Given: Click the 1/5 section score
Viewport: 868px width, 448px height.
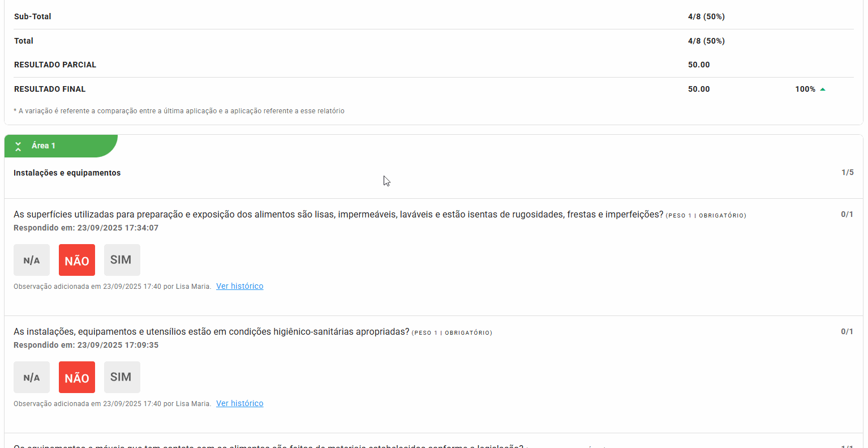Looking at the screenshot, I should 847,172.
